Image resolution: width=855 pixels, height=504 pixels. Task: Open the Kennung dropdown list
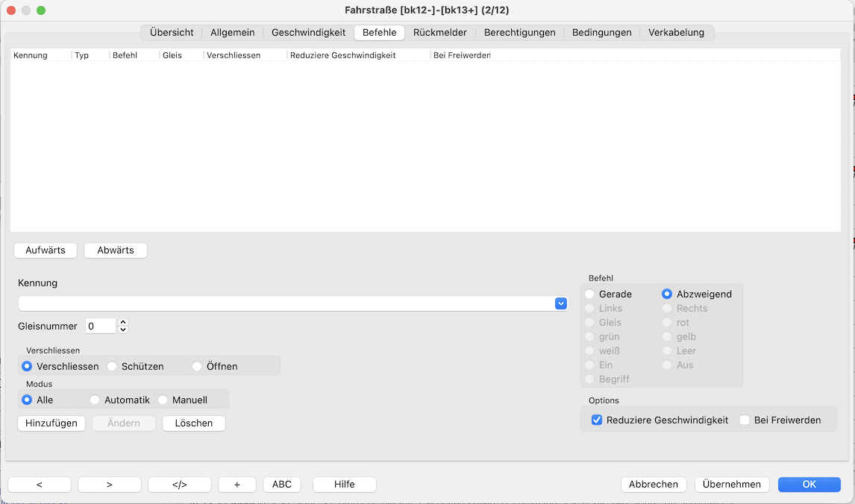(561, 303)
